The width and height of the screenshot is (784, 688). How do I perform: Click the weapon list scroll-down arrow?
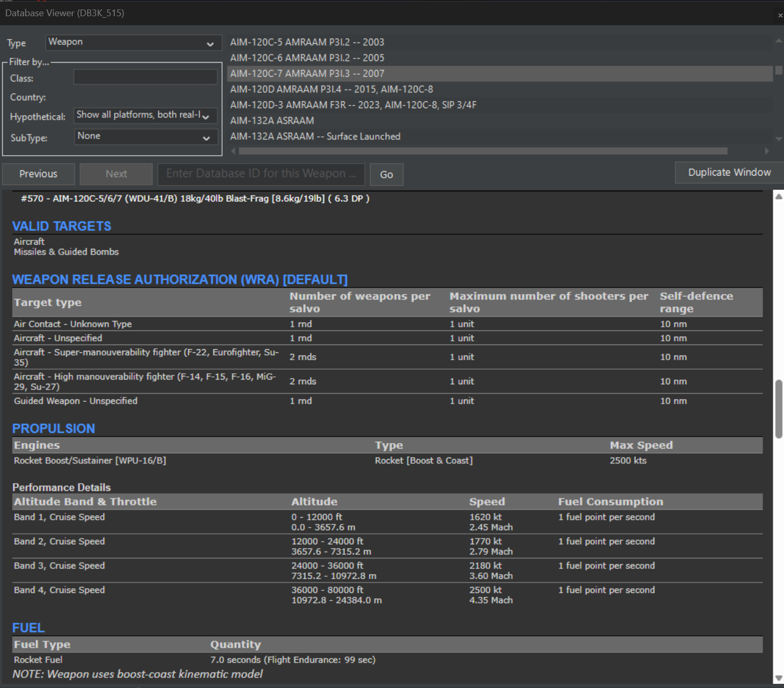coord(778,139)
